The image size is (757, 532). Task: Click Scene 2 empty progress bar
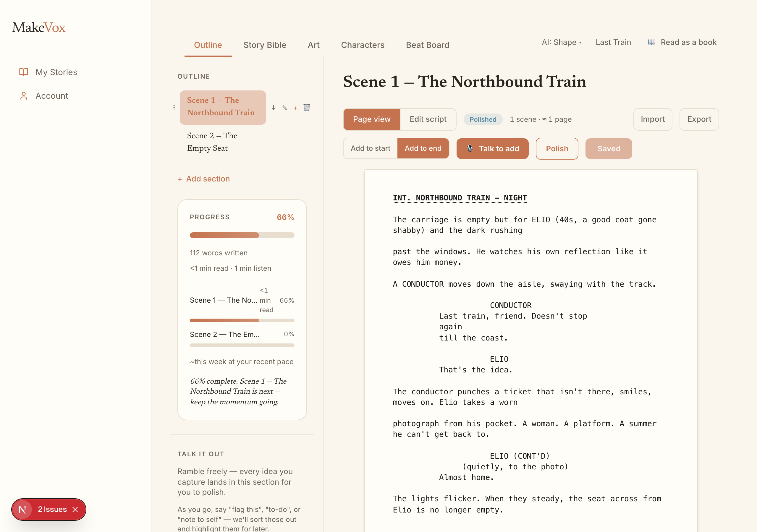242,345
